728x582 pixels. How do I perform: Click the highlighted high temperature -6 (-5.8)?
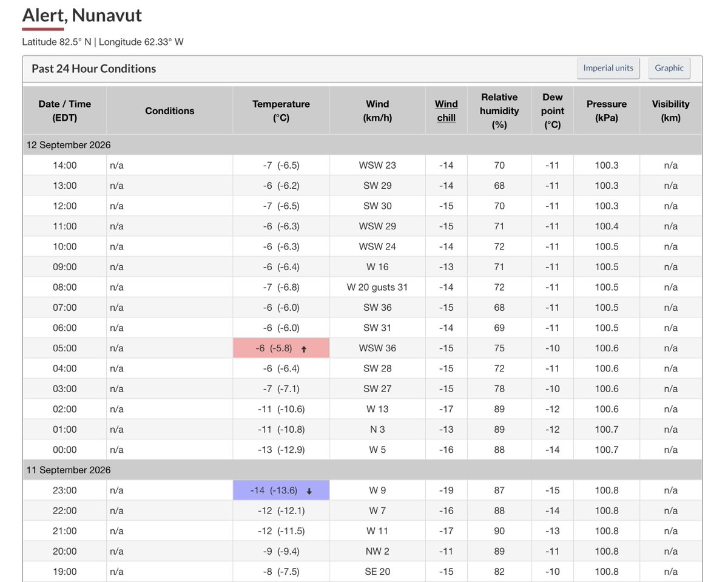point(281,348)
